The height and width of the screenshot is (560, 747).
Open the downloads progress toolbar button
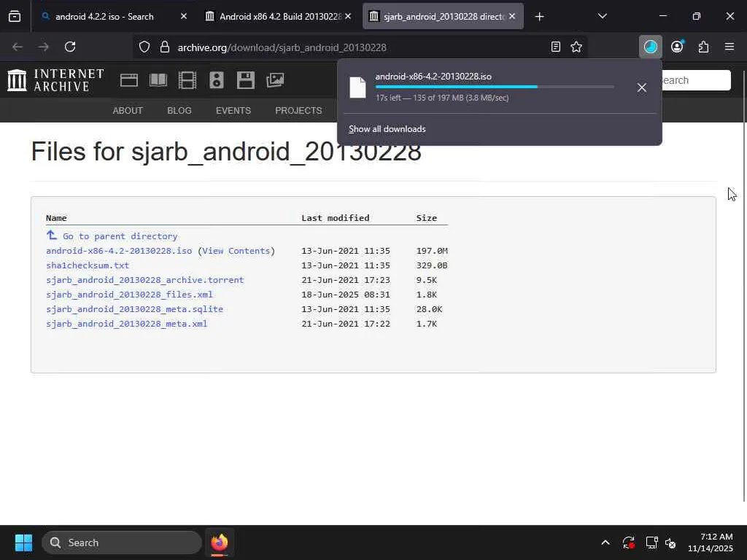tap(650, 47)
